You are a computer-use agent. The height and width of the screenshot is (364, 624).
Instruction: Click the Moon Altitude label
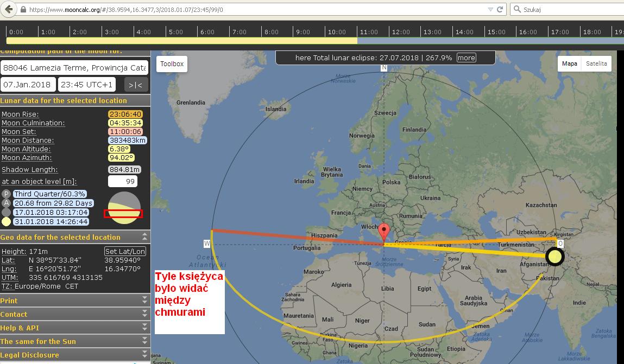point(26,149)
